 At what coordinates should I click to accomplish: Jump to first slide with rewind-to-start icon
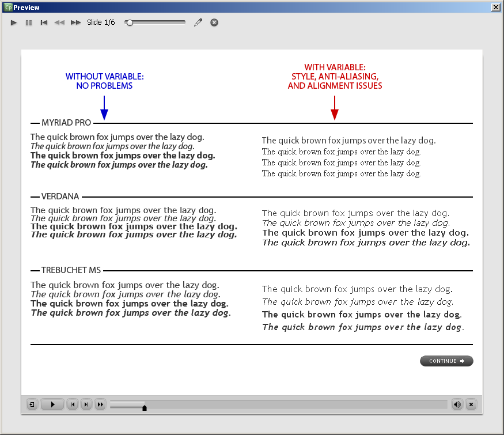pos(44,22)
